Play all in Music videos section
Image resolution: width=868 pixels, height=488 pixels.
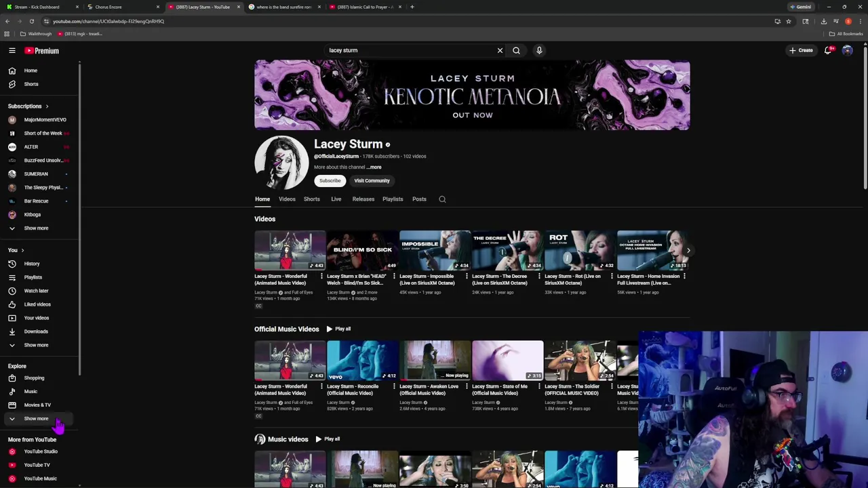tap(328, 439)
